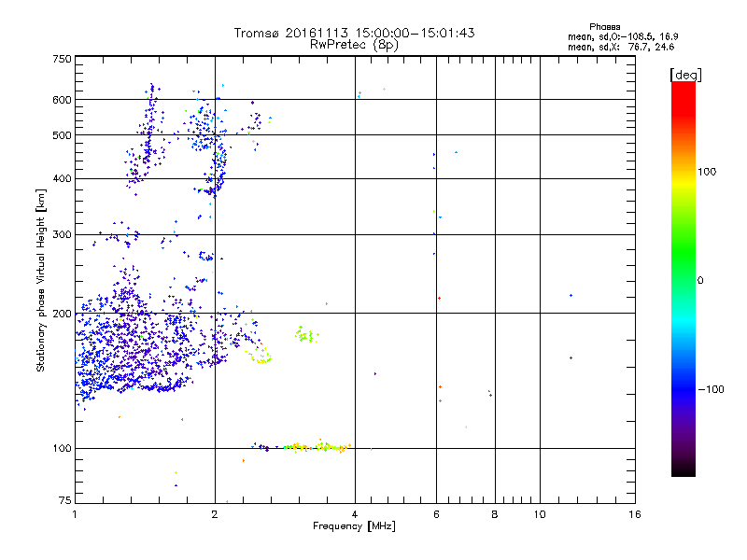Click the x-axis tick label '10'
747x560 pixels.
540,514
